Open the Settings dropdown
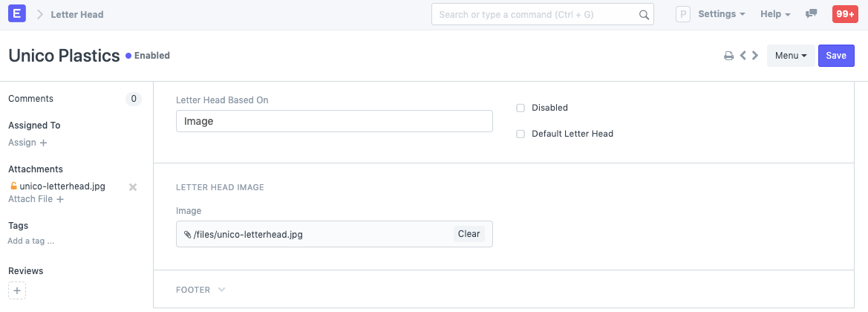The height and width of the screenshot is (312, 868). [721, 14]
